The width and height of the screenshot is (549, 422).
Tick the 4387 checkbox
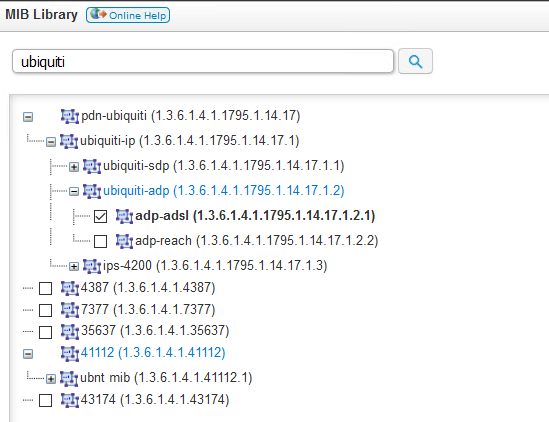coord(46,289)
